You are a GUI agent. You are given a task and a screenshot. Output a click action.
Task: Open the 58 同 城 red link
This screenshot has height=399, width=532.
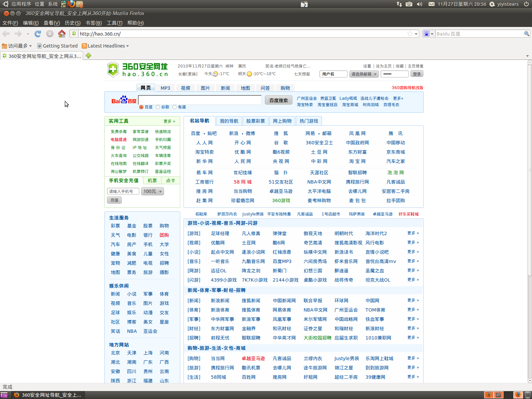pyautogui.click(x=243, y=182)
